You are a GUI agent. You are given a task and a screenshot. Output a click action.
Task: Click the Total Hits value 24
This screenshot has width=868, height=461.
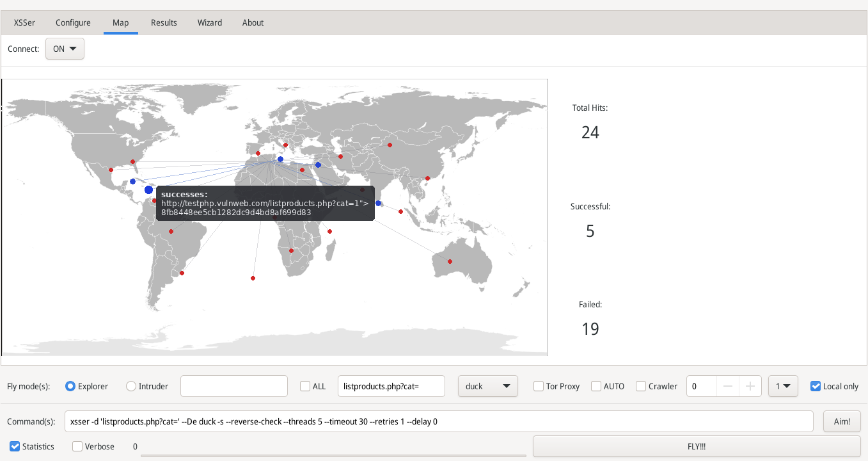coord(590,133)
